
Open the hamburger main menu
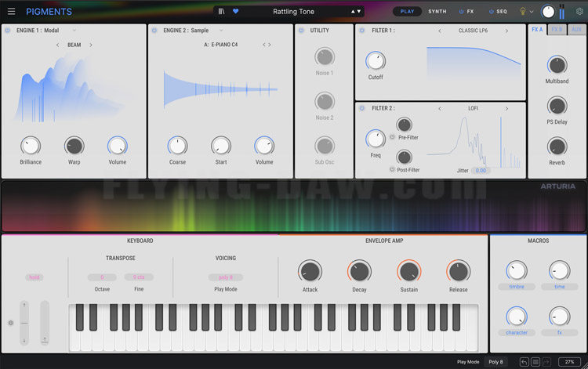(x=11, y=11)
